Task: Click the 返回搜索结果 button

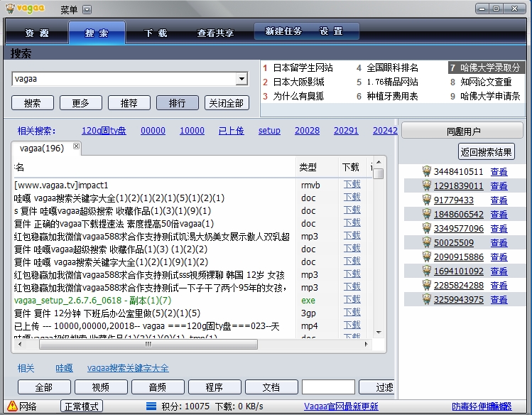Action: tap(487, 152)
